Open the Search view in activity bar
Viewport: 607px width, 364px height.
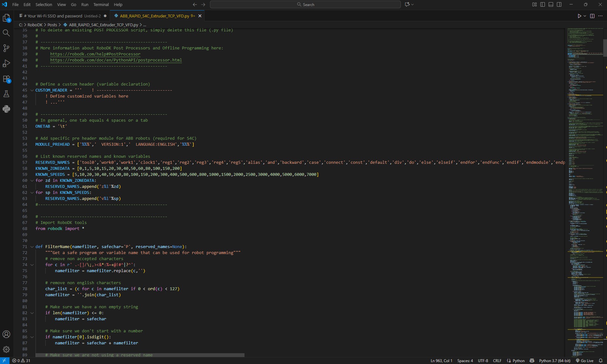[x=6, y=33]
